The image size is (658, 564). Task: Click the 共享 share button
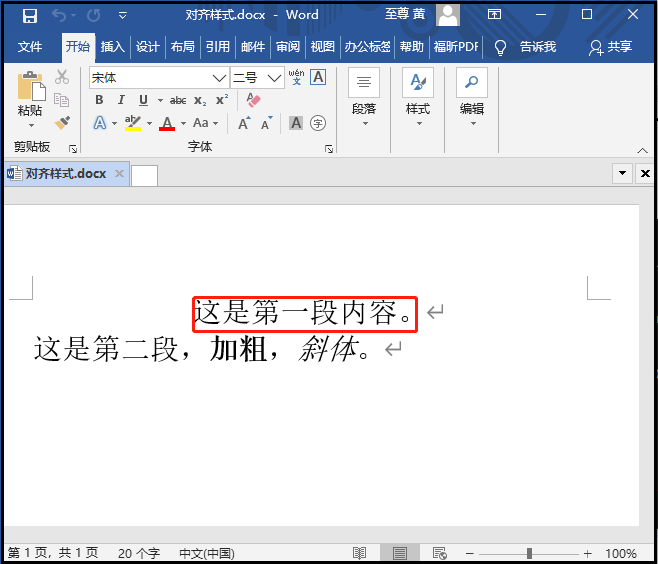click(x=610, y=47)
